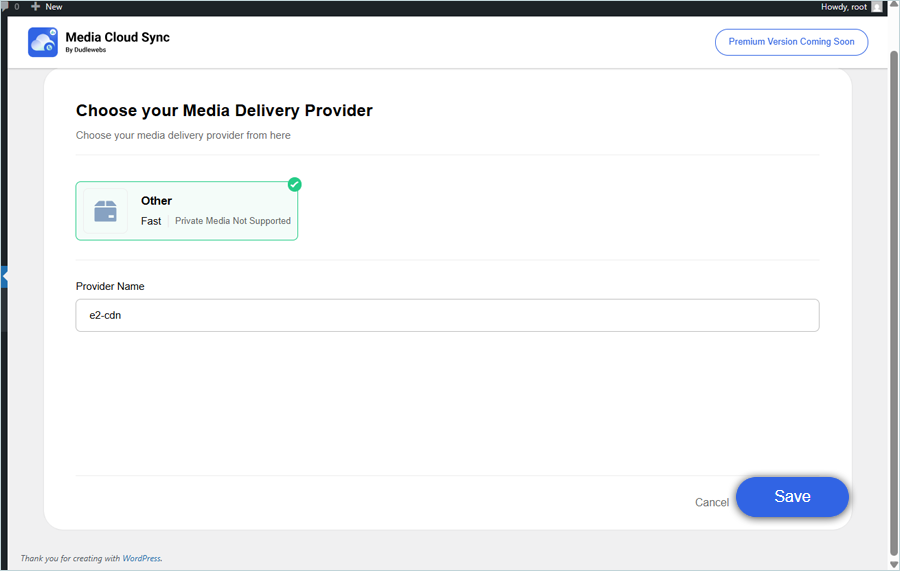Click the root user avatar icon
This screenshot has height=571, width=900.
pyautogui.click(x=877, y=7)
